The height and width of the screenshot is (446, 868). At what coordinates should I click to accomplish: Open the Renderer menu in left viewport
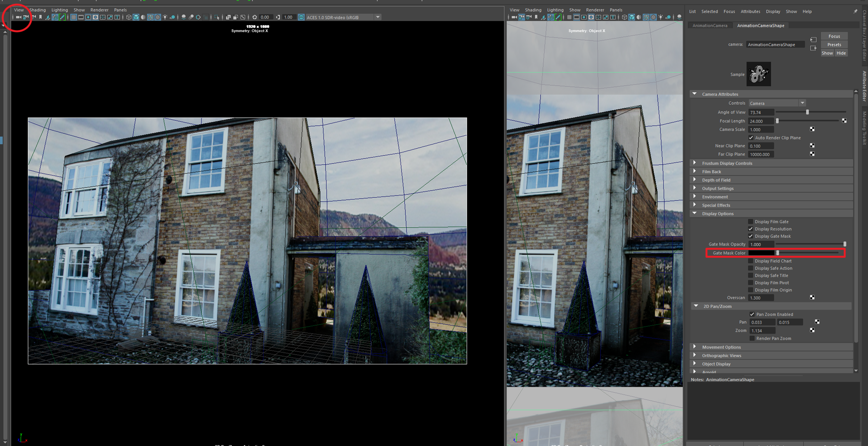coord(99,10)
